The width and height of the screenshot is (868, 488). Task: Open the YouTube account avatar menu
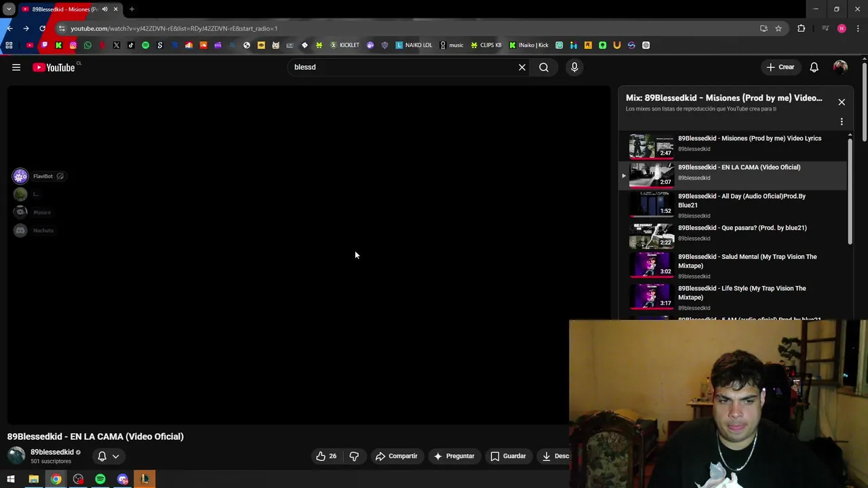(x=840, y=67)
